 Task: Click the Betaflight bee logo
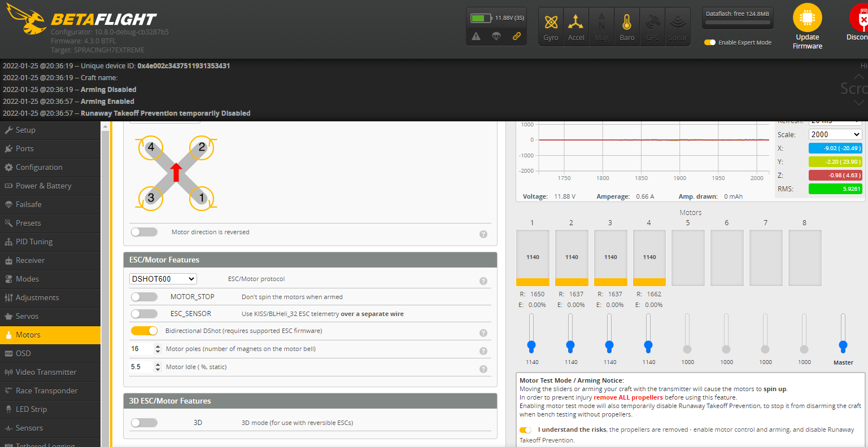coord(27,20)
